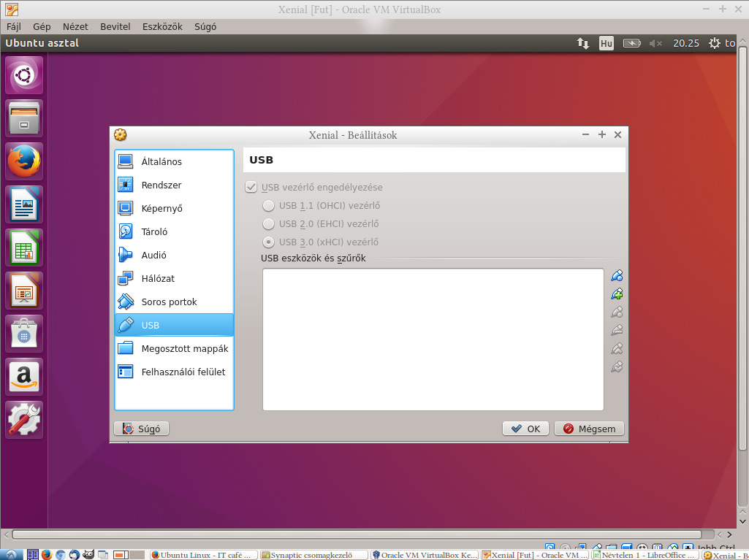This screenshot has height=560, width=749.
Task: Open the Tároló settings category
Action: [174, 231]
